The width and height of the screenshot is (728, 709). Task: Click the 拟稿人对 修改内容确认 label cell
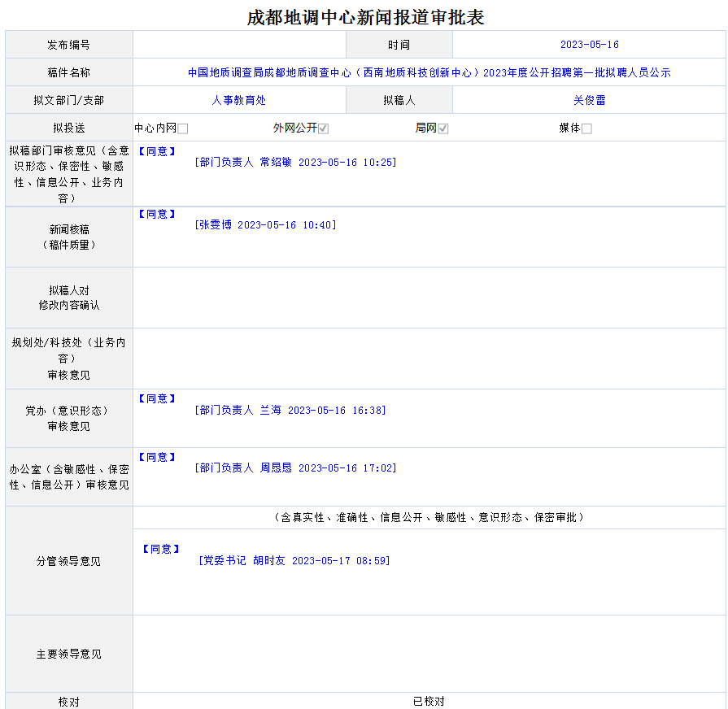click(69, 298)
